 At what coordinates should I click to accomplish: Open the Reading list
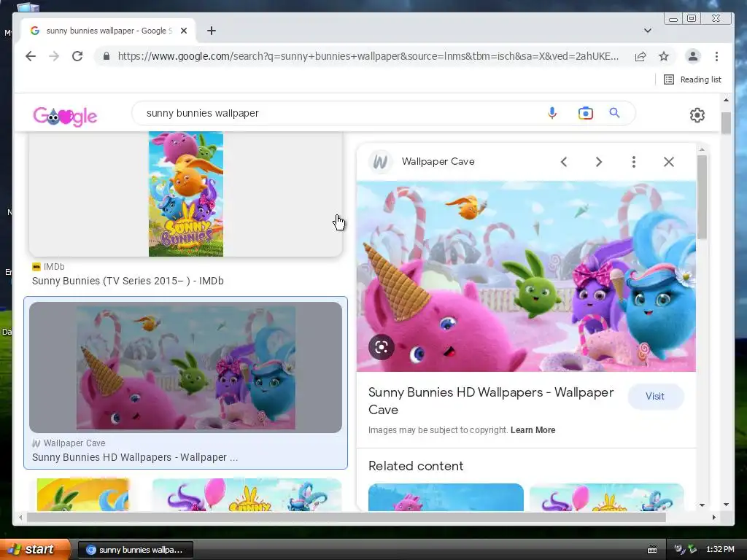click(692, 79)
